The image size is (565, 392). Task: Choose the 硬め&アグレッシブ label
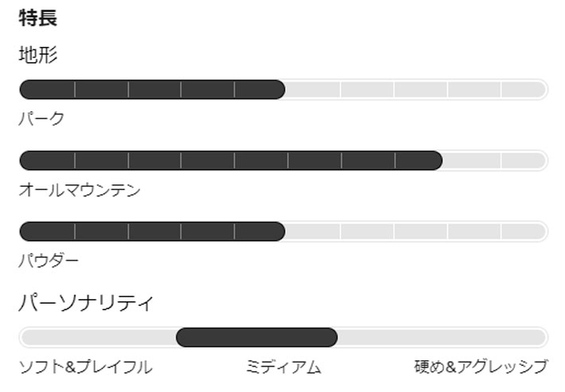481,367
